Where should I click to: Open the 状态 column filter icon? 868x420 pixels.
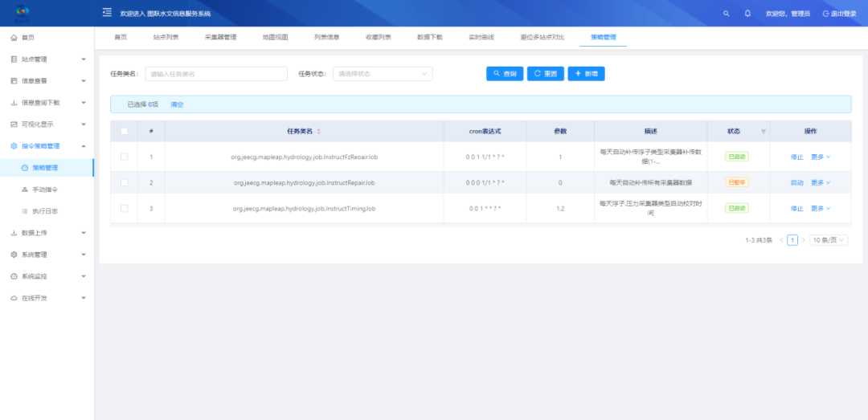click(x=764, y=131)
